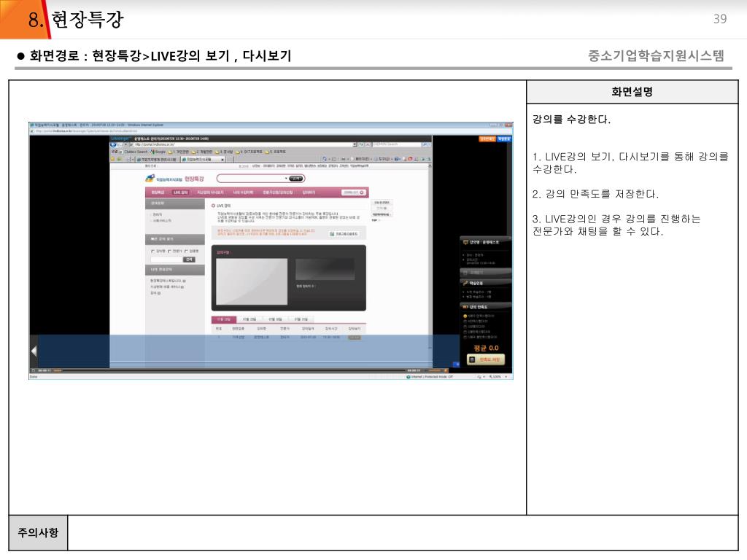Click the left arrow on the player's left edge
The height and width of the screenshot is (560, 747).
point(34,351)
